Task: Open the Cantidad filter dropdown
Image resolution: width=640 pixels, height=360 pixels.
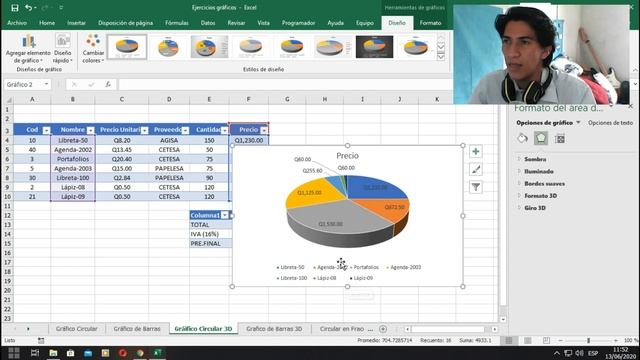Action: click(x=224, y=130)
